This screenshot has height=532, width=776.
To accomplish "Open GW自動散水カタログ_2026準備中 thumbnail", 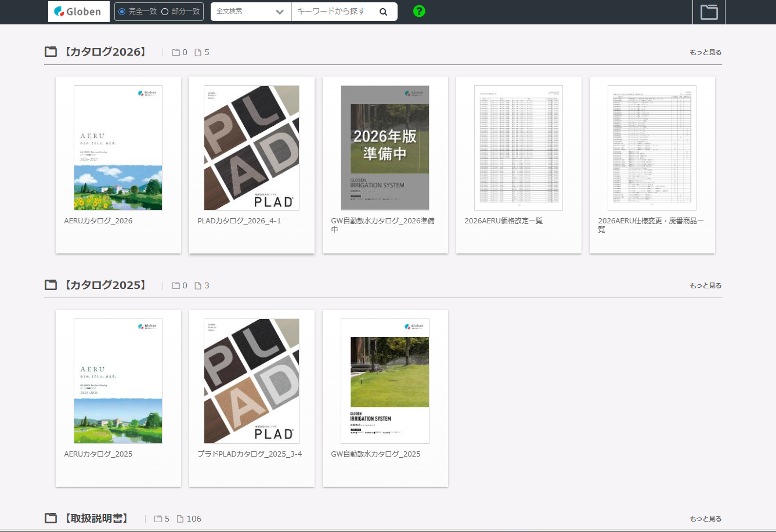I will (385, 148).
